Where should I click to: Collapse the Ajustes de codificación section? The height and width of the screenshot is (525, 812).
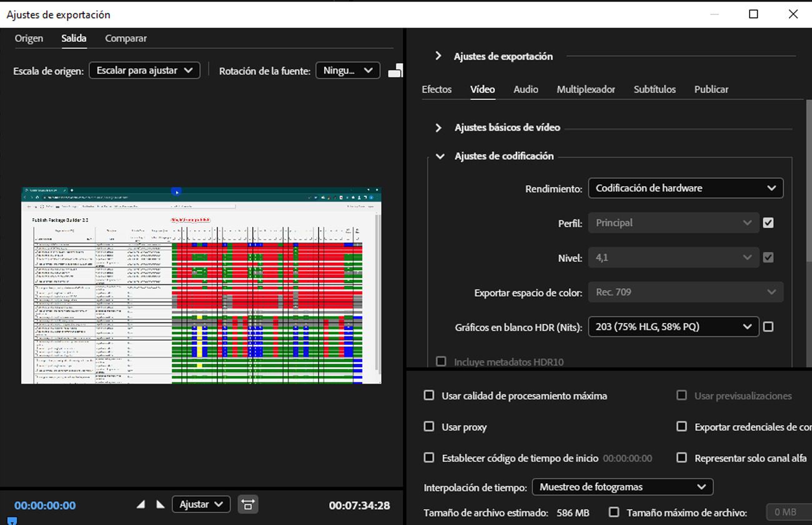[x=440, y=156]
